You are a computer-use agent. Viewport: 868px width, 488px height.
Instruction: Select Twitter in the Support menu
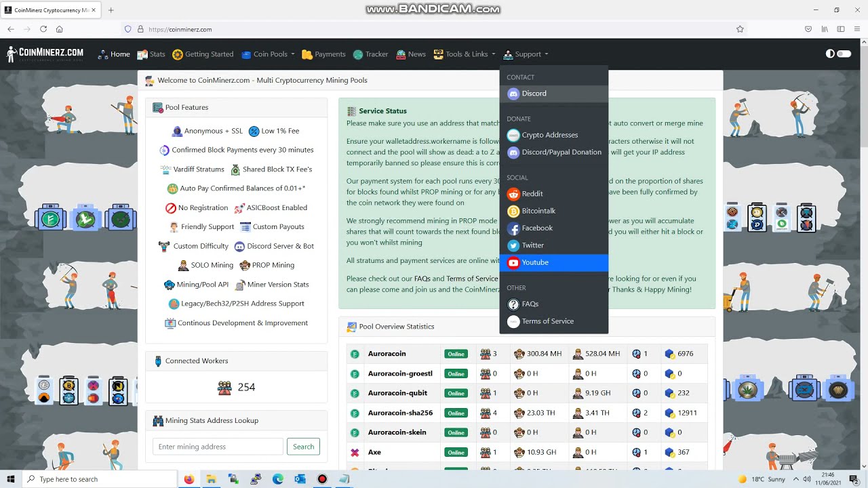554,245
